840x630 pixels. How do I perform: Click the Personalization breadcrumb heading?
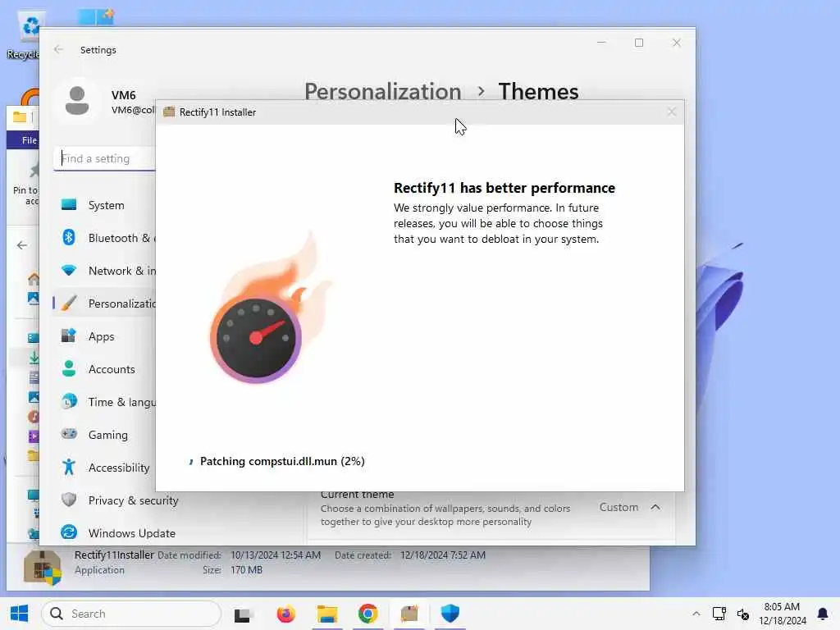[382, 92]
